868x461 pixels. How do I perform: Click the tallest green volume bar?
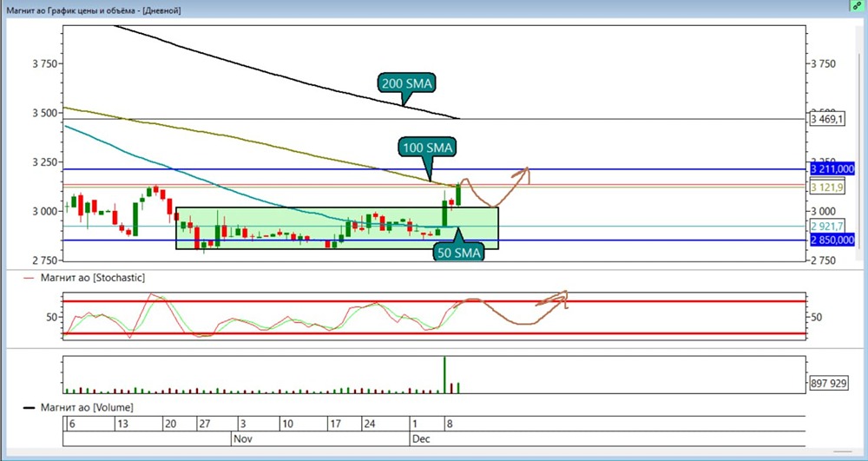444,373
